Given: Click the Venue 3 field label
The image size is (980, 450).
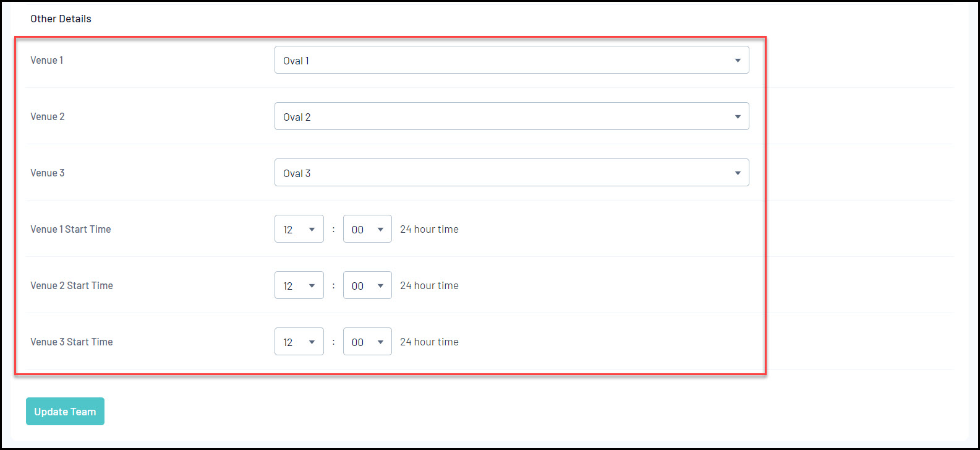Looking at the screenshot, I should 48,173.
